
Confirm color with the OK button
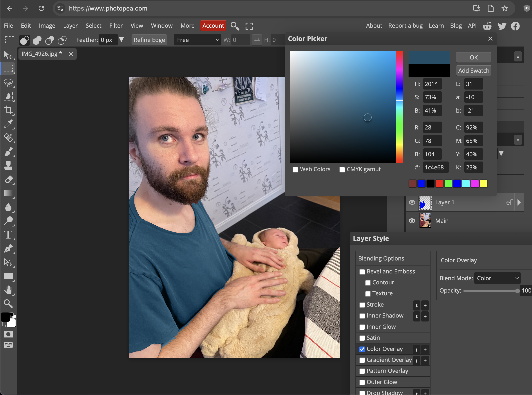click(473, 57)
